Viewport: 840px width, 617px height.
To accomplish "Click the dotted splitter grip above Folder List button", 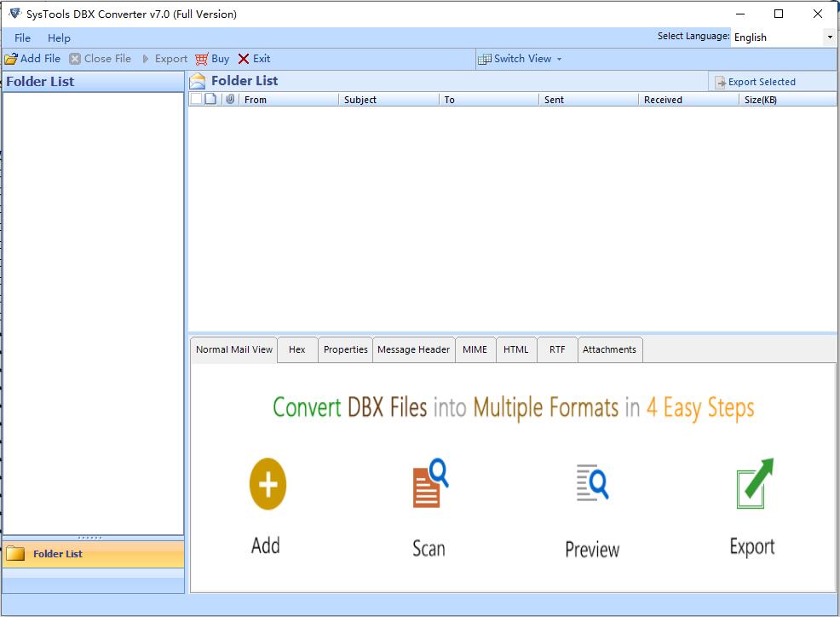I will pos(90,538).
